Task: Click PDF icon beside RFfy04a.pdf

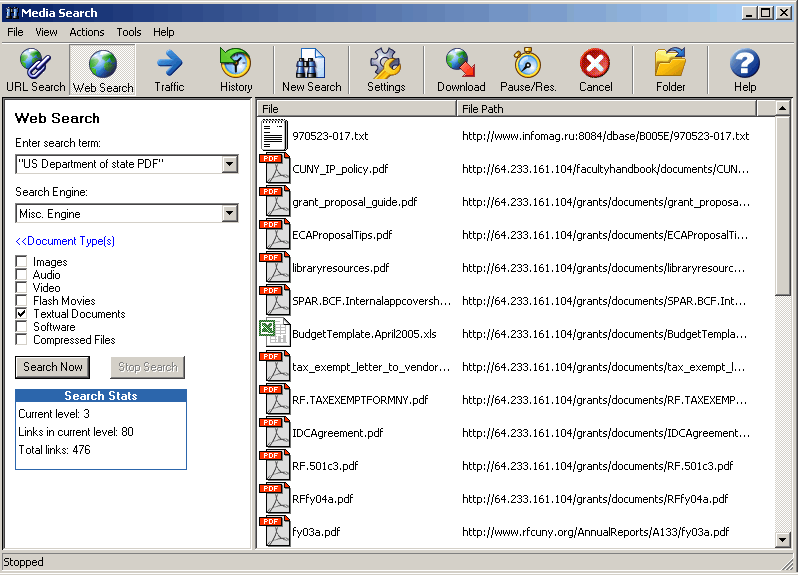Action: click(x=274, y=499)
